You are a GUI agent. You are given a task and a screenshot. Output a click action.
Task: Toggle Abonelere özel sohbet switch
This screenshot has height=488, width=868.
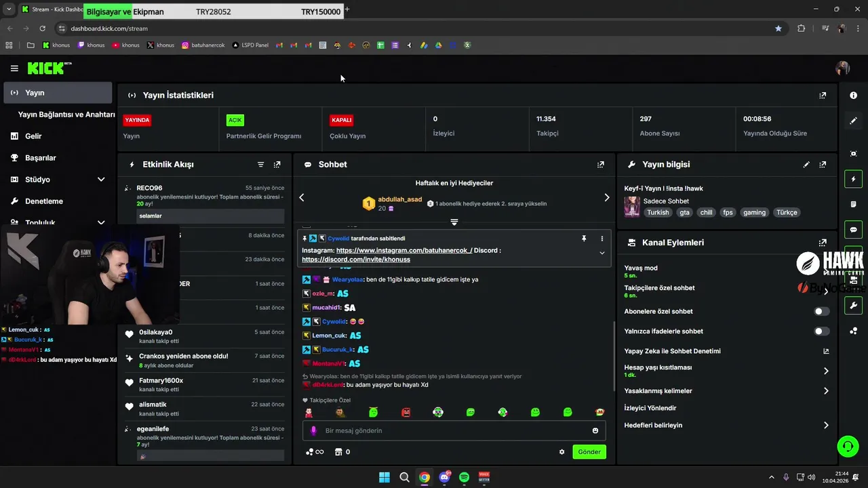click(x=821, y=312)
